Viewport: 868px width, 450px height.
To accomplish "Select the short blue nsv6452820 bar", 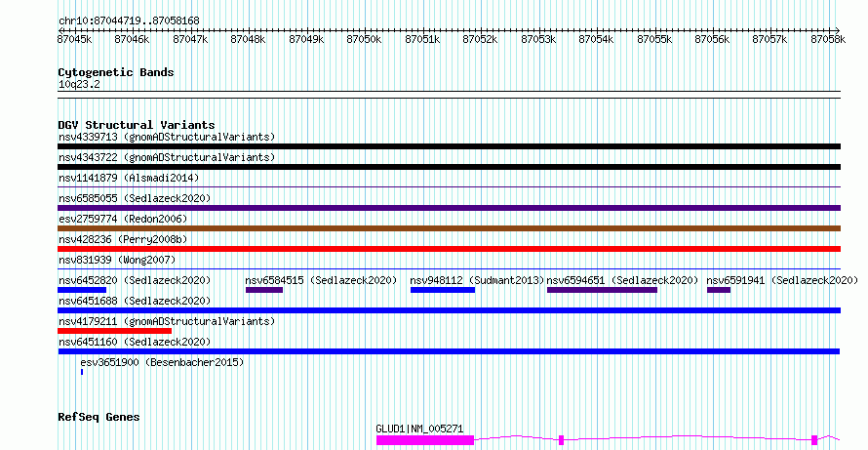I will click(x=82, y=290).
